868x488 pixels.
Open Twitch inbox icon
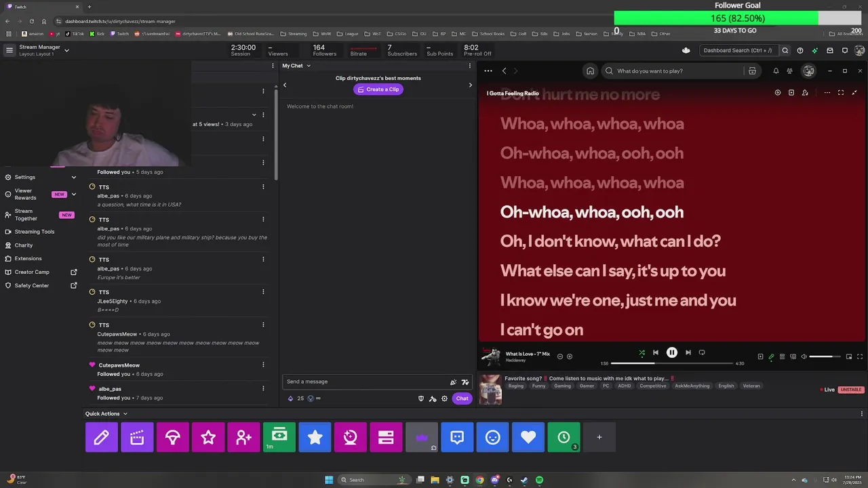click(x=830, y=50)
